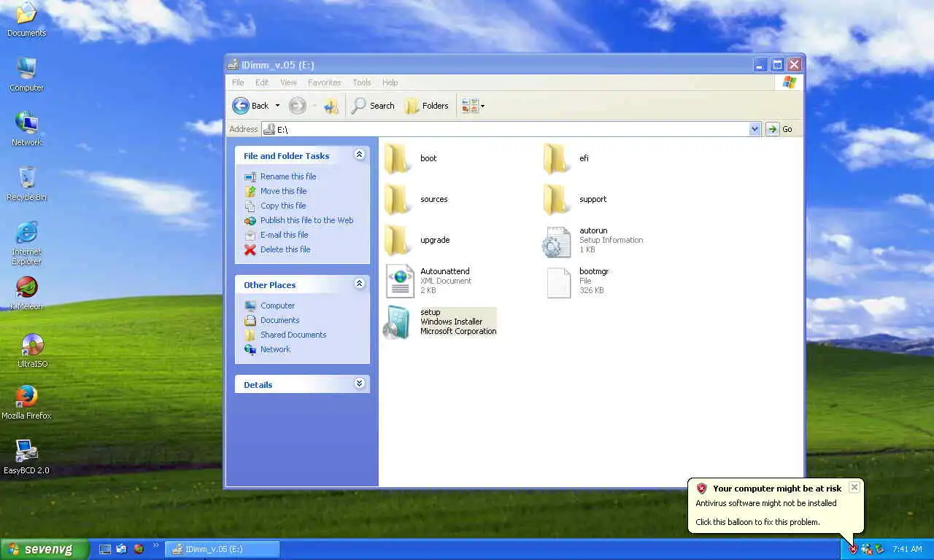The width and height of the screenshot is (934, 560).
Task: Open the View menu
Action: 288,82
